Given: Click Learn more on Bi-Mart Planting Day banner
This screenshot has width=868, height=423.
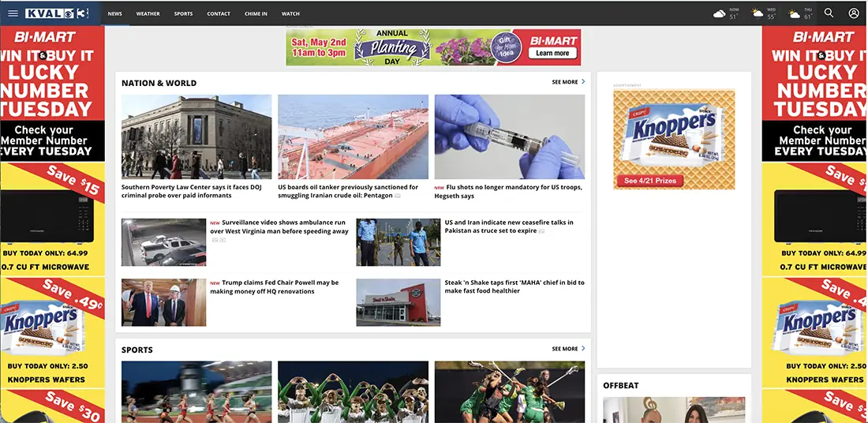Looking at the screenshot, I should pyautogui.click(x=552, y=53).
